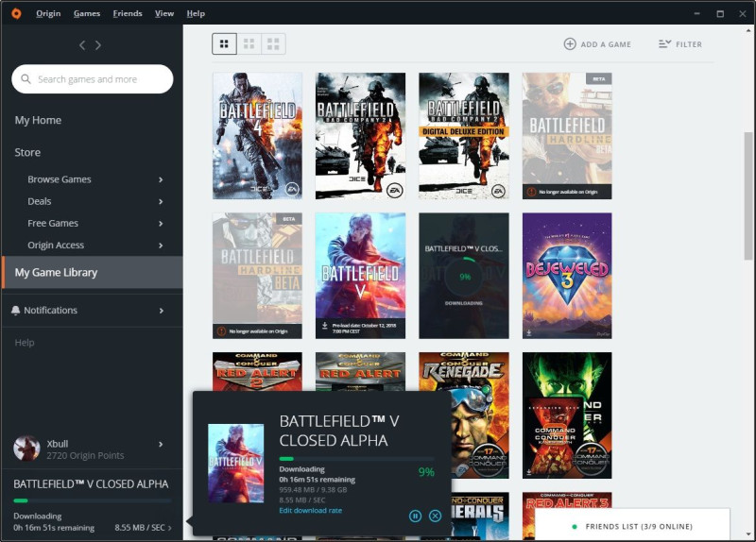Open Bad Company 2 Digital Deluxe Edition tile
Screen dimensions: 756x542
click(464, 136)
